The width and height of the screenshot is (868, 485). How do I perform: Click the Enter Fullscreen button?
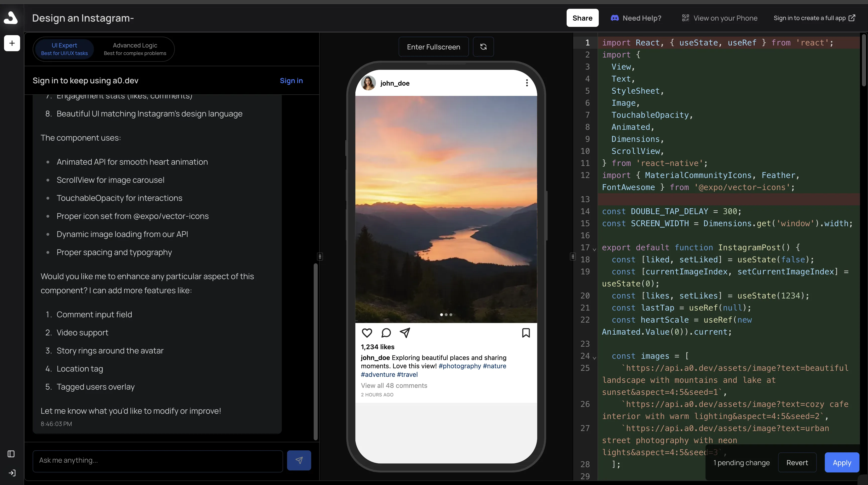point(433,47)
